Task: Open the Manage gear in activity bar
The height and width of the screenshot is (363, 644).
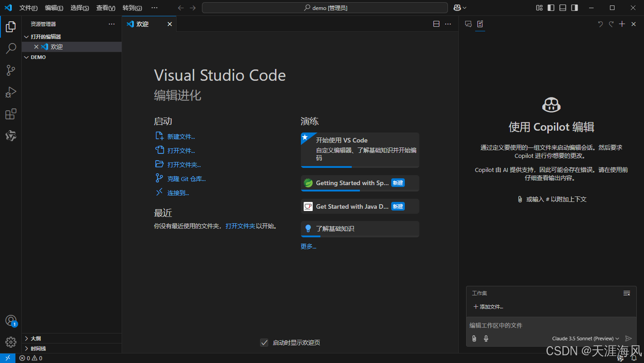Action: (x=11, y=342)
